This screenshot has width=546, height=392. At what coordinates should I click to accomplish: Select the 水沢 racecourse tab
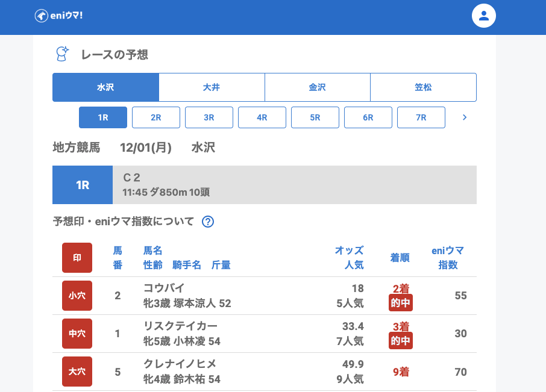tap(105, 87)
